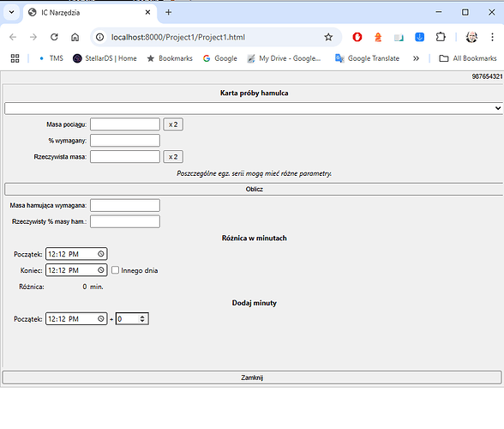Click the x2 button next to Masa pociągu
504x429 pixels.
tap(173, 124)
